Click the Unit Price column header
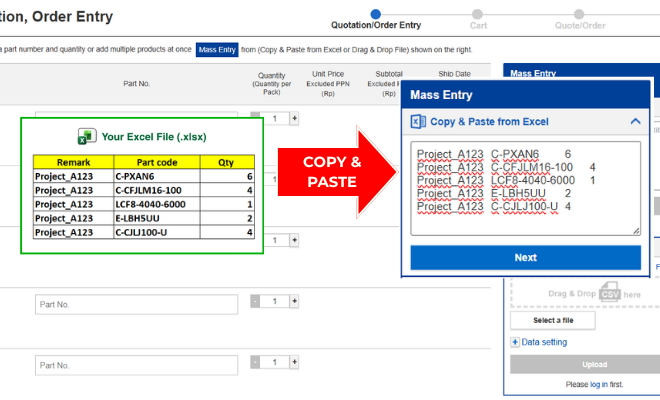Screen dimensions: 660x400 click(328, 83)
